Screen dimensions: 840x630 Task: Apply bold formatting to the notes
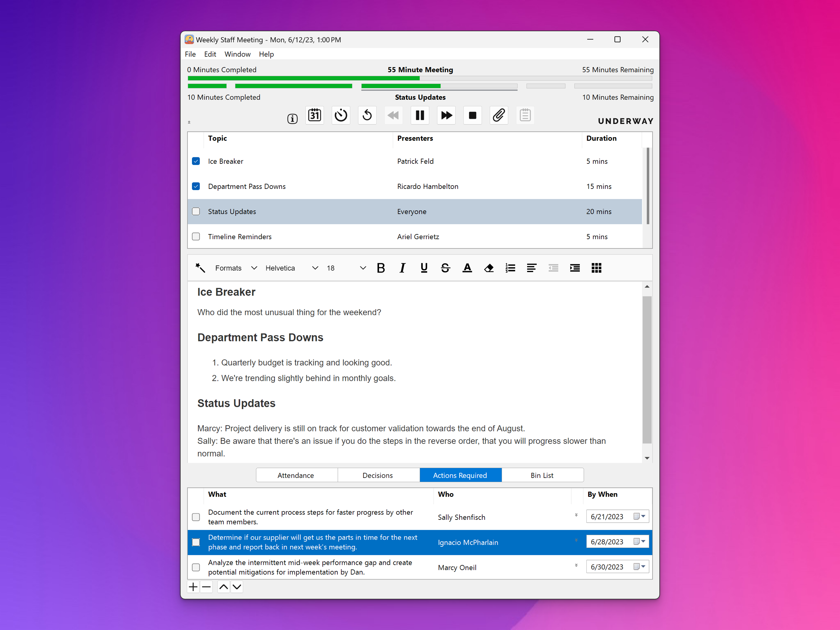tap(381, 268)
